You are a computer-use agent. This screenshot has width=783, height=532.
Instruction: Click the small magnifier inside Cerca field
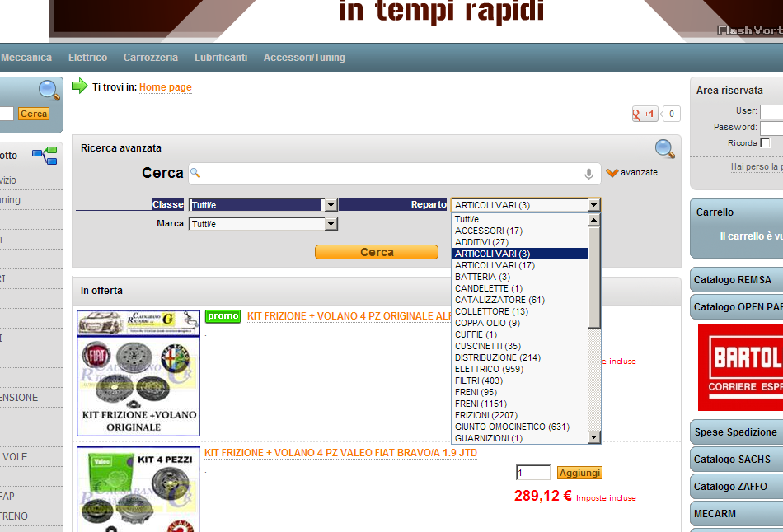[195, 173]
